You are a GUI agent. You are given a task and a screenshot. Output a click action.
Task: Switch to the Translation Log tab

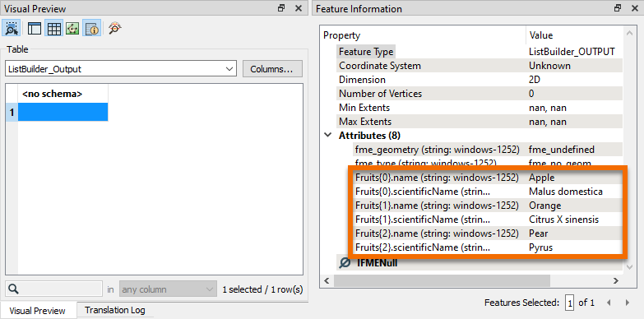(115, 310)
